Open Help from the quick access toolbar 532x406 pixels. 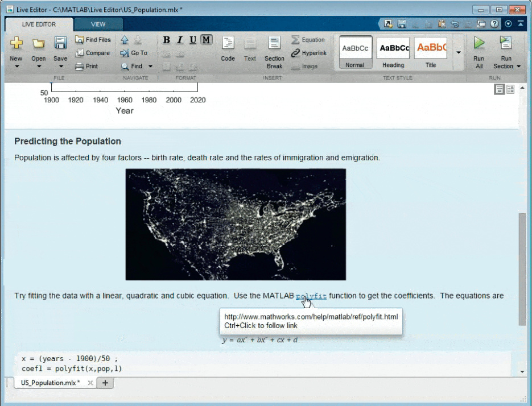pos(494,24)
